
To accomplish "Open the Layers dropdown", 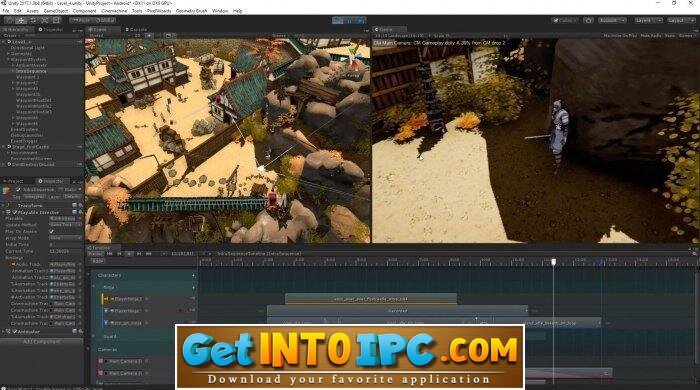I will pyautogui.click(x=648, y=20).
